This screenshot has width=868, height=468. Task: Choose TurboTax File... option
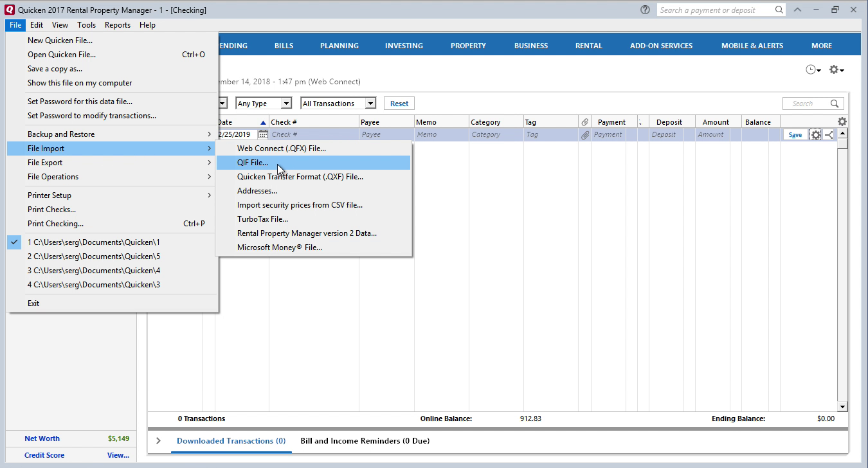click(314, 219)
